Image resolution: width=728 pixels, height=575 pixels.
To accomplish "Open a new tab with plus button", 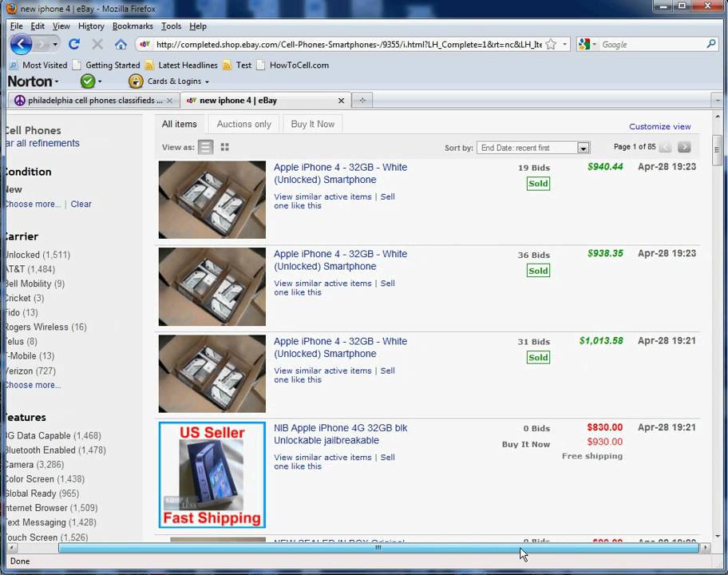I will (362, 101).
